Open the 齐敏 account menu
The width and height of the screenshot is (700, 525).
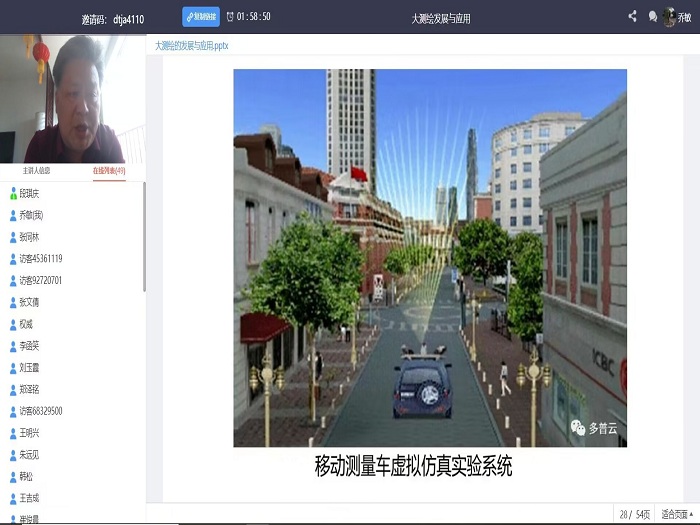685,17
